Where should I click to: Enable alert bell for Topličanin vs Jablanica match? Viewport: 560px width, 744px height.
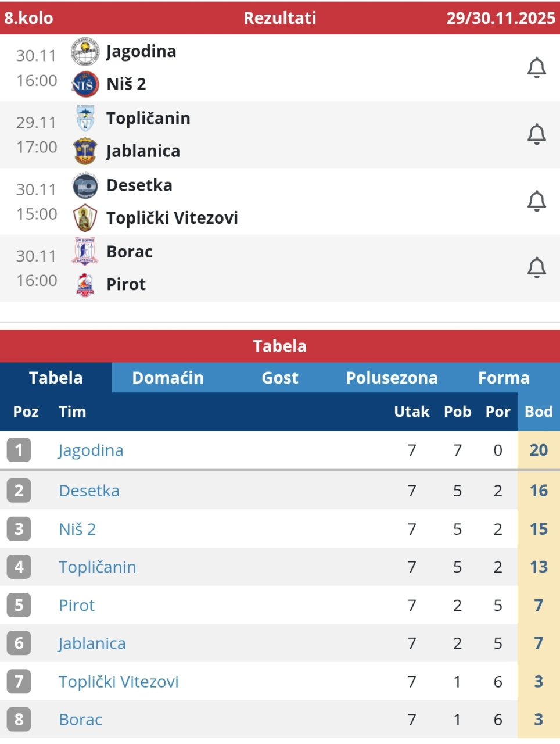point(536,134)
